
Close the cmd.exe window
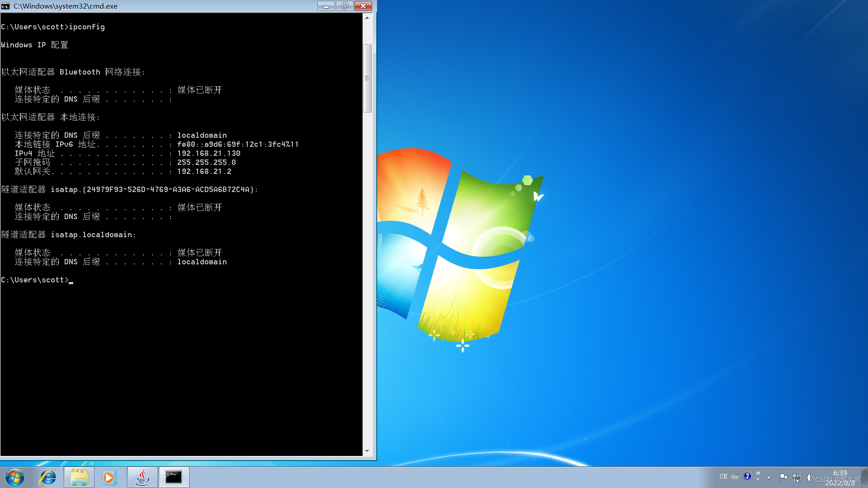coord(363,6)
